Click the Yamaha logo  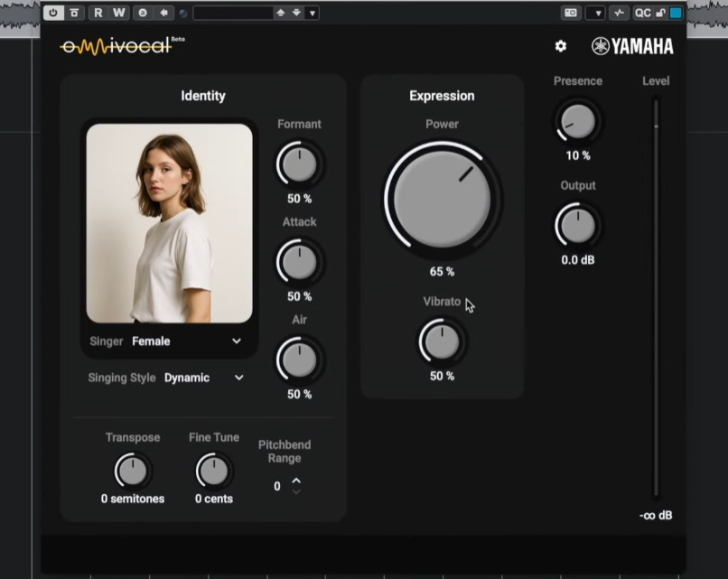pyautogui.click(x=632, y=46)
